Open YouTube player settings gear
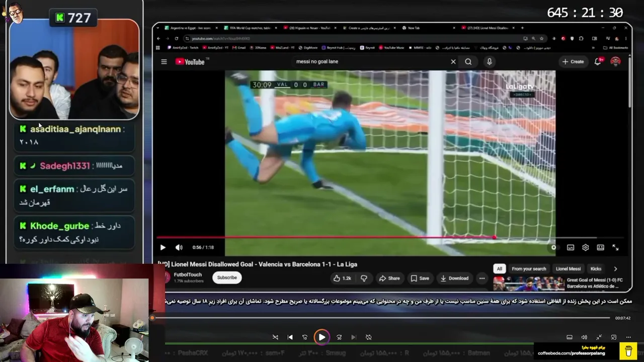This screenshot has height=362, width=644. tap(585, 247)
